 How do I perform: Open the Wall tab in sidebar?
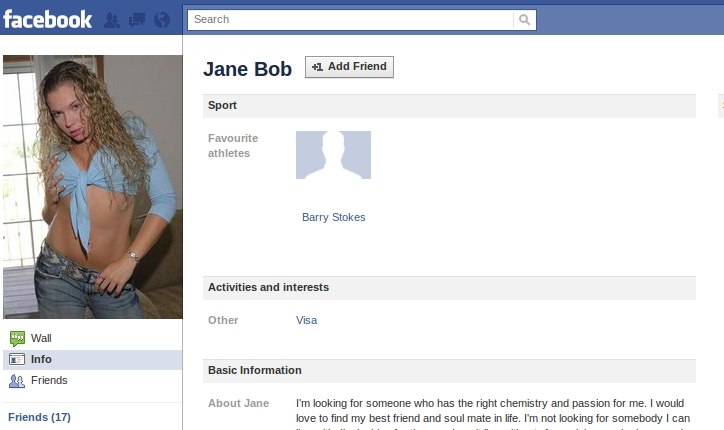[x=93, y=338]
